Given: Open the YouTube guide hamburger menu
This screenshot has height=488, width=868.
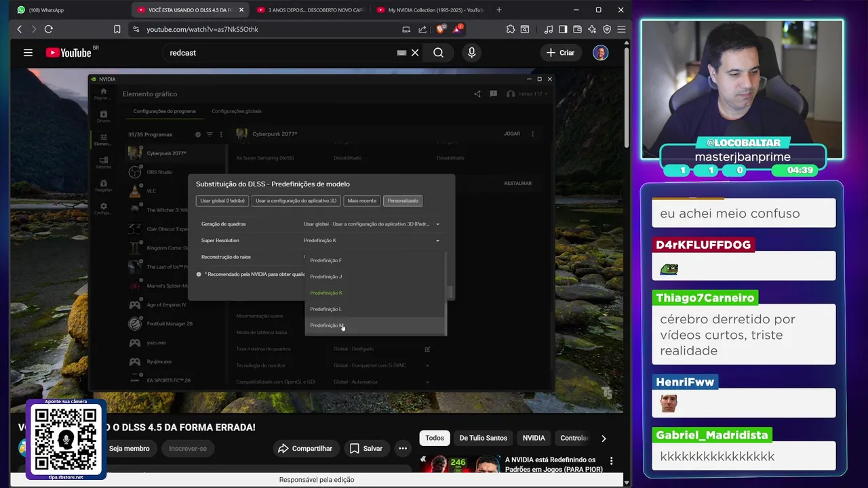Looking at the screenshot, I should point(28,52).
